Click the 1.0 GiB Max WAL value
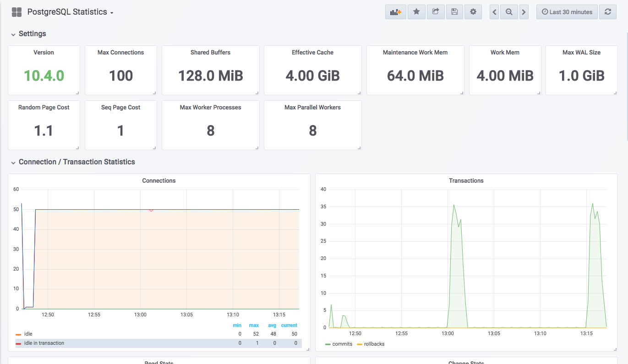 point(582,76)
